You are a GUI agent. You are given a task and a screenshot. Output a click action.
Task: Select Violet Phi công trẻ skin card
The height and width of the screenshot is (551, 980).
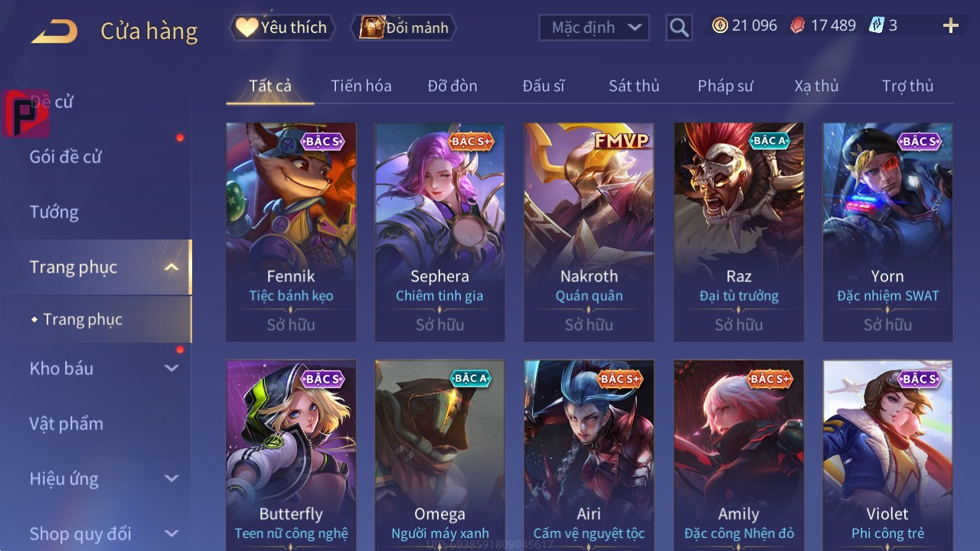tap(887, 455)
